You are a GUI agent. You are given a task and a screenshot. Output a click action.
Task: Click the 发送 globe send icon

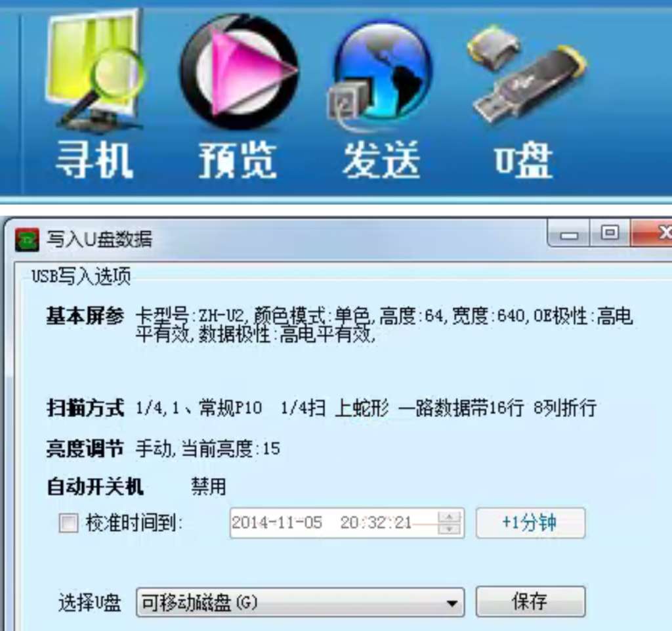(380, 74)
